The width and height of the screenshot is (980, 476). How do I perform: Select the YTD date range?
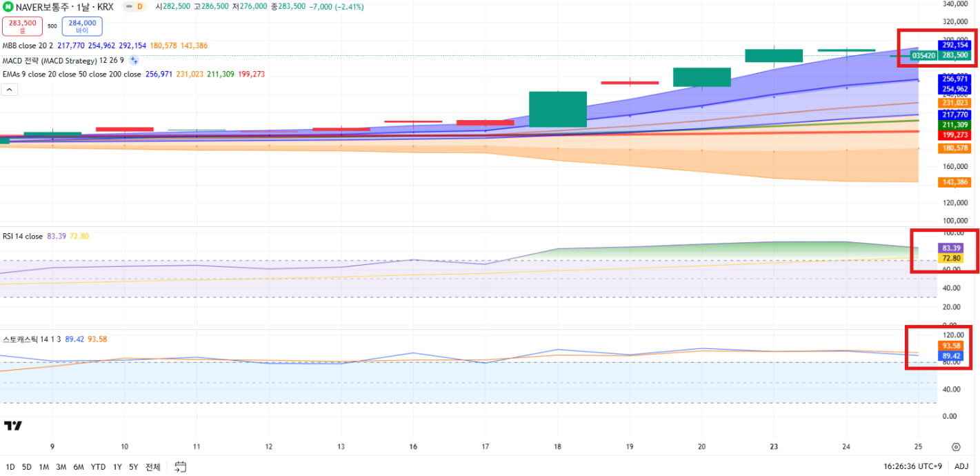click(x=98, y=467)
